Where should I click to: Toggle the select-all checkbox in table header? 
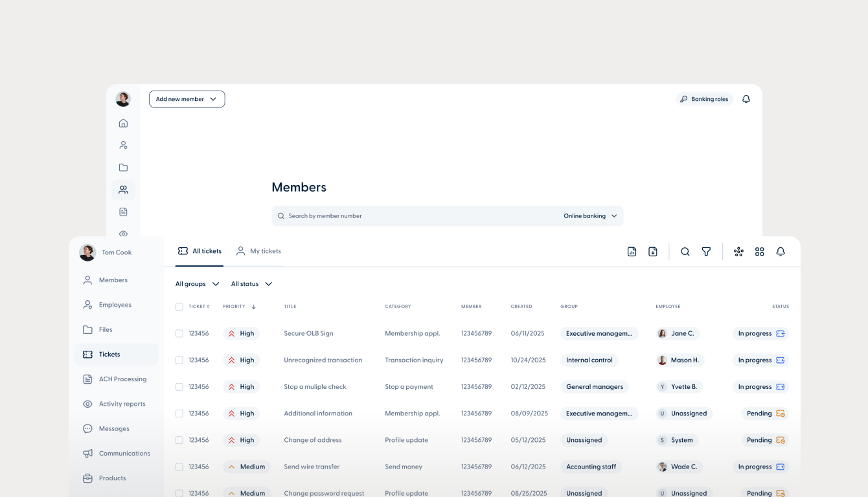point(179,307)
